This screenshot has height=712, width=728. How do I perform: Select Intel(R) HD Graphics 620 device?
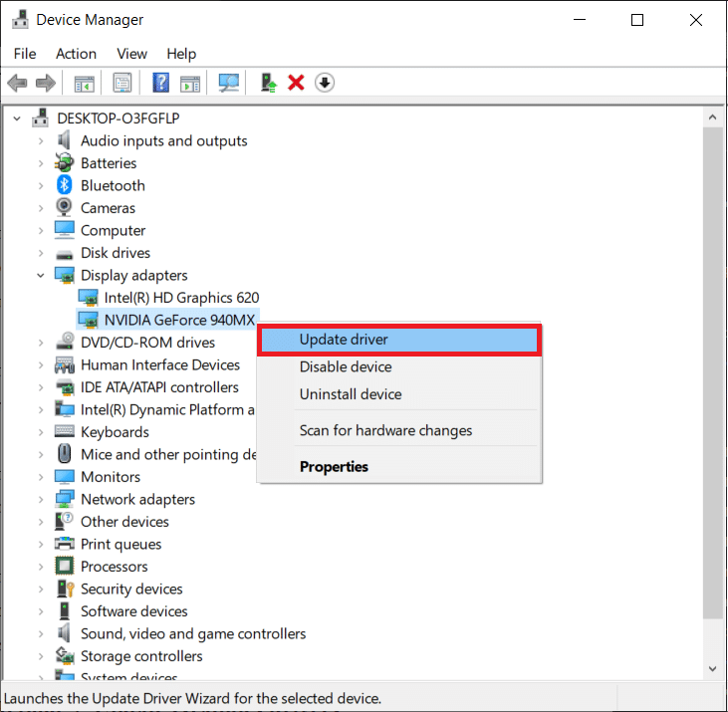pos(181,298)
